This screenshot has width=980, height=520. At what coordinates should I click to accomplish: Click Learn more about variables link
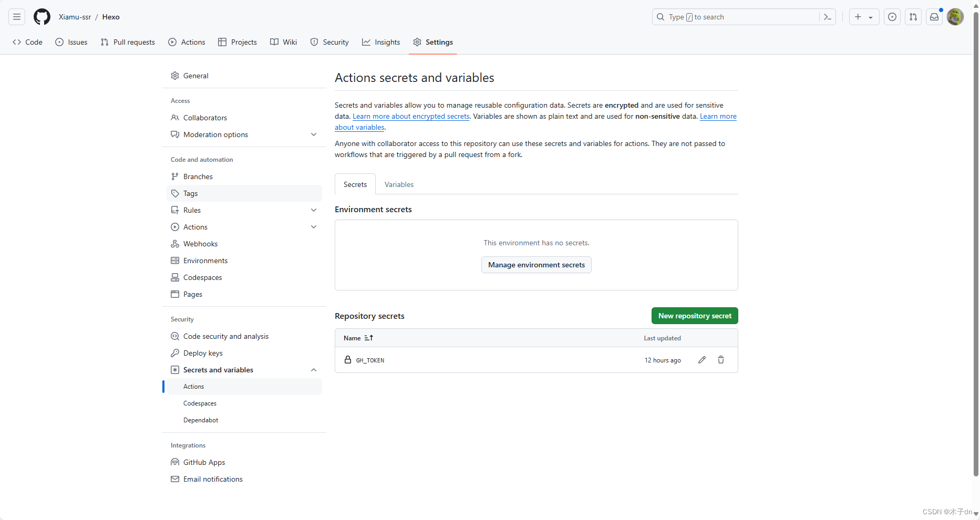pos(718,116)
